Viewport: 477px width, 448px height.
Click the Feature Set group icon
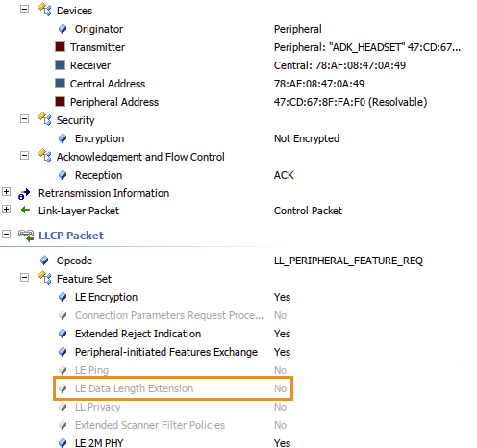point(44,278)
